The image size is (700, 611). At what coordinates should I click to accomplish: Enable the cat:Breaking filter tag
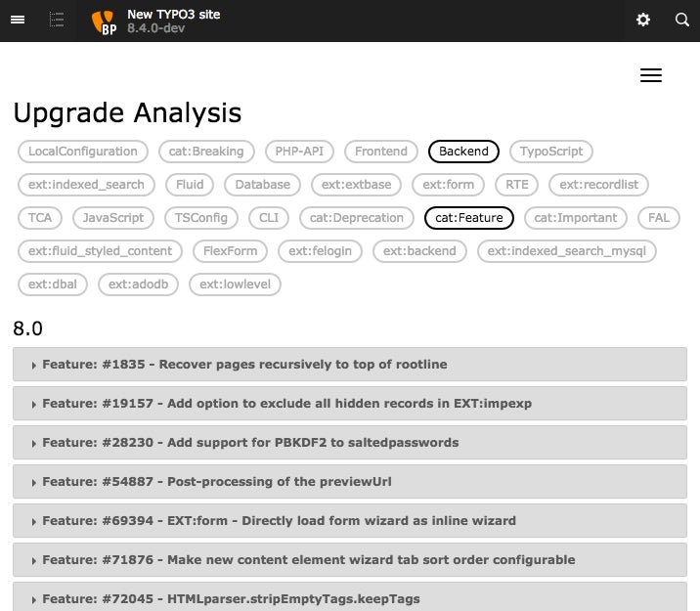pyautogui.click(x=206, y=152)
